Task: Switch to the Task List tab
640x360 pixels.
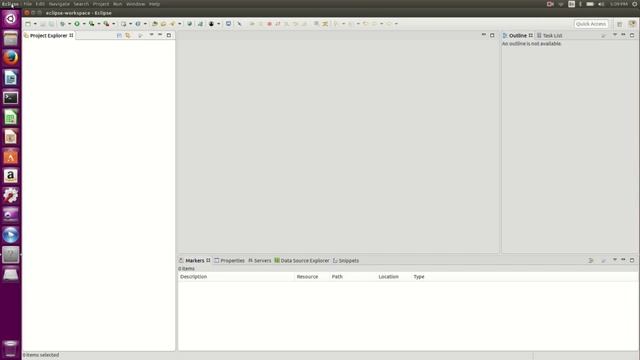Action: [549, 36]
